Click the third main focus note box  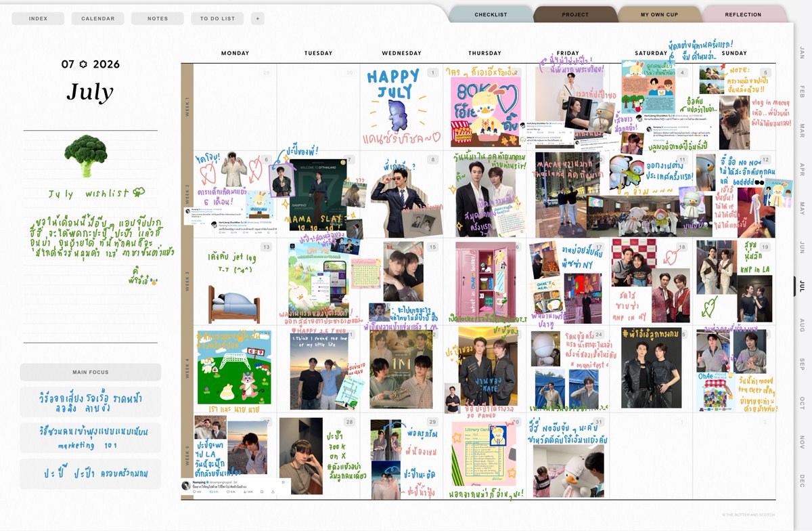pyautogui.click(x=90, y=474)
